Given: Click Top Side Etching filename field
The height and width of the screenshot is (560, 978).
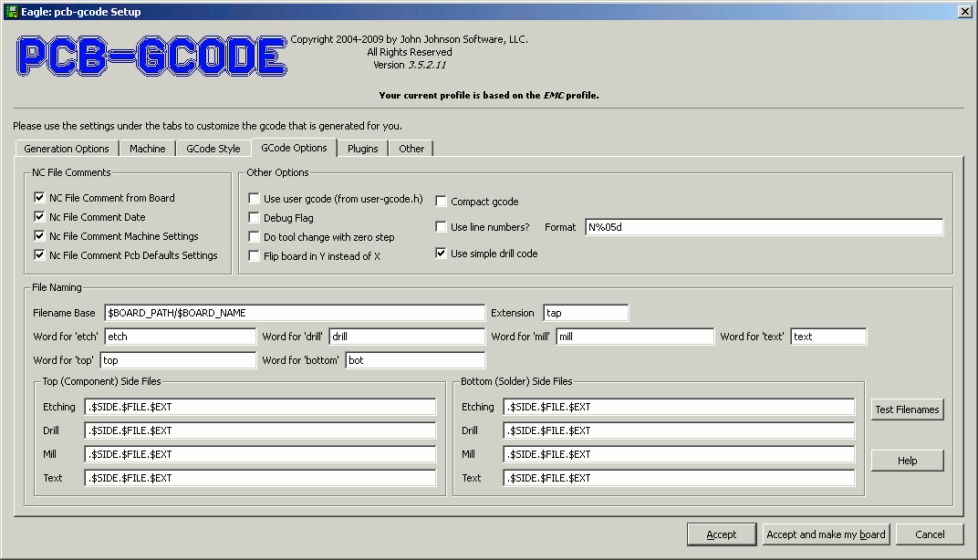Looking at the screenshot, I should tap(260, 407).
